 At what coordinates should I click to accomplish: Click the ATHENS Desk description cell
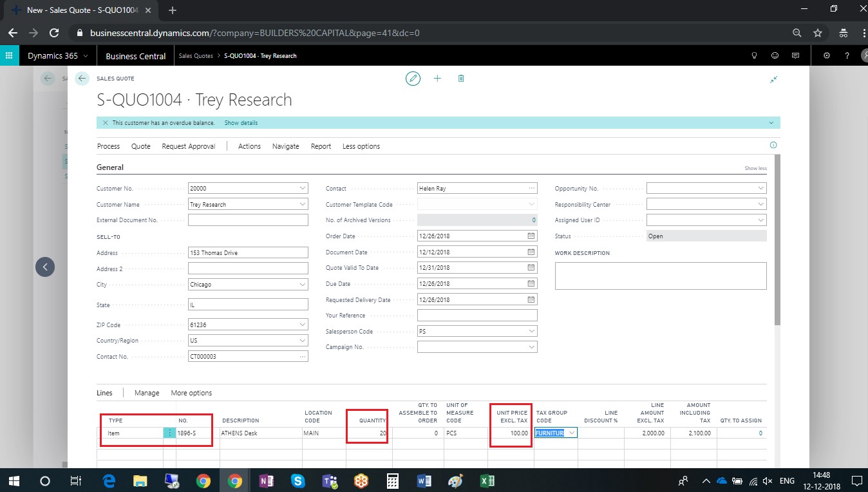pos(261,433)
